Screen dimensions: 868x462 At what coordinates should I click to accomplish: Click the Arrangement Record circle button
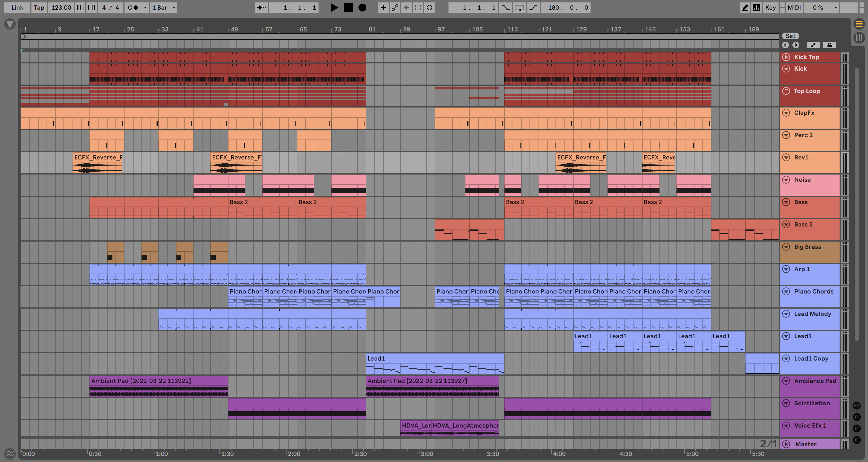[362, 8]
